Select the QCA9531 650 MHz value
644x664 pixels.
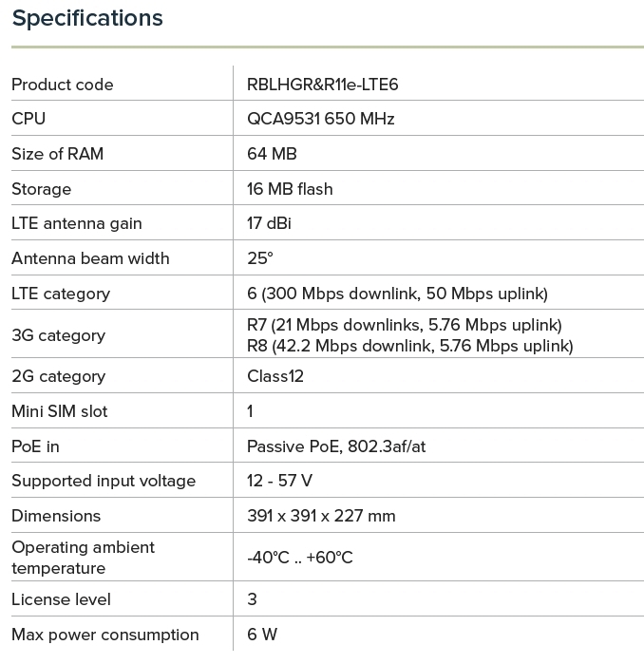320,119
